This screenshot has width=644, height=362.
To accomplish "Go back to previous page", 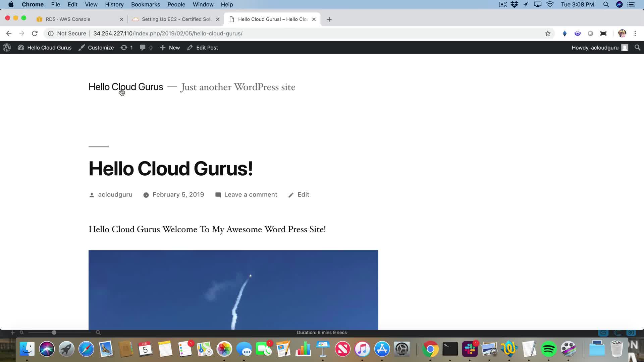I will point(9,34).
